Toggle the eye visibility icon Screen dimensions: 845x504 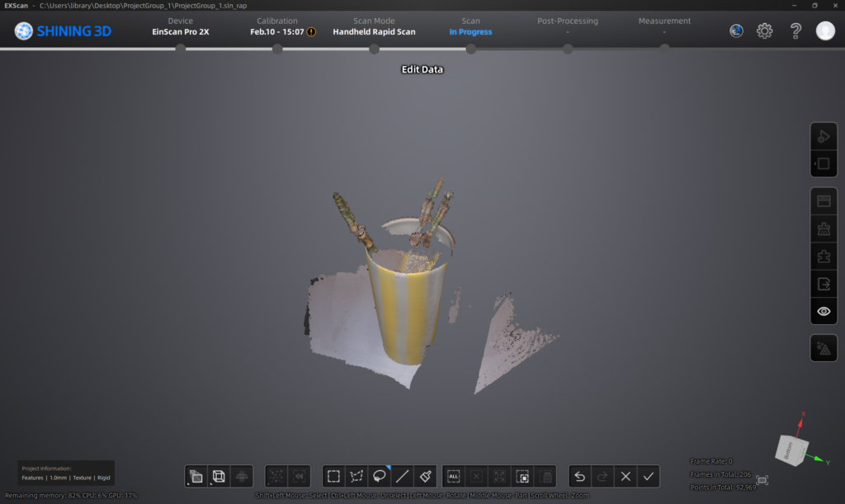pyautogui.click(x=823, y=311)
